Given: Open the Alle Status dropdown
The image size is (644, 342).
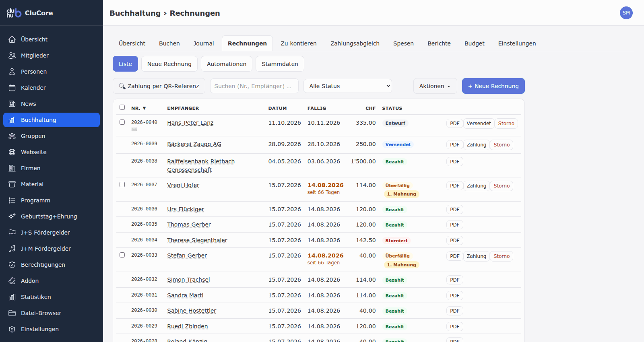Looking at the screenshot, I should [x=348, y=86].
